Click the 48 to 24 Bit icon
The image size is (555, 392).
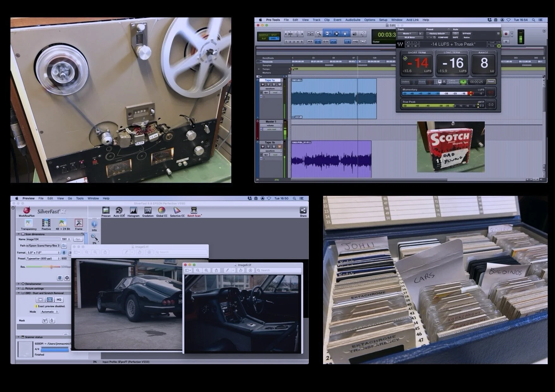pos(63,224)
